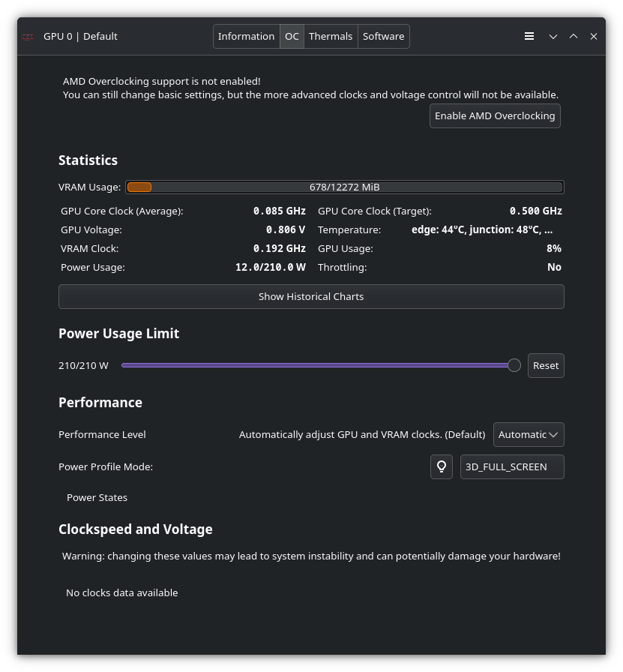
Task: Open the hamburger main menu
Action: (529, 36)
